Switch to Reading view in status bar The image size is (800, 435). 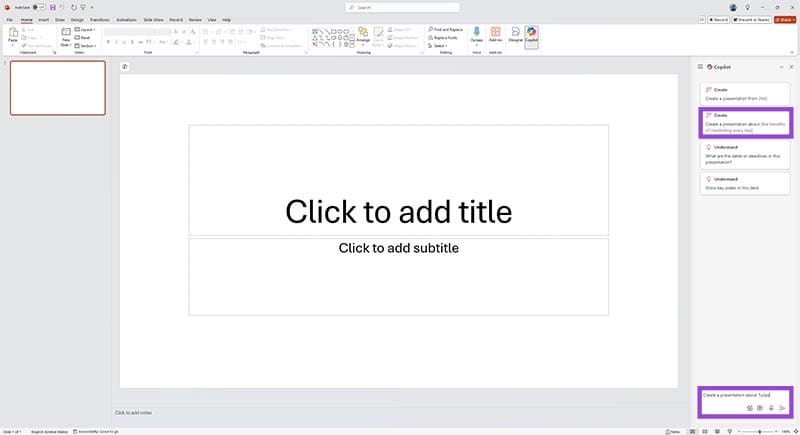pyautogui.click(x=717, y=431)
